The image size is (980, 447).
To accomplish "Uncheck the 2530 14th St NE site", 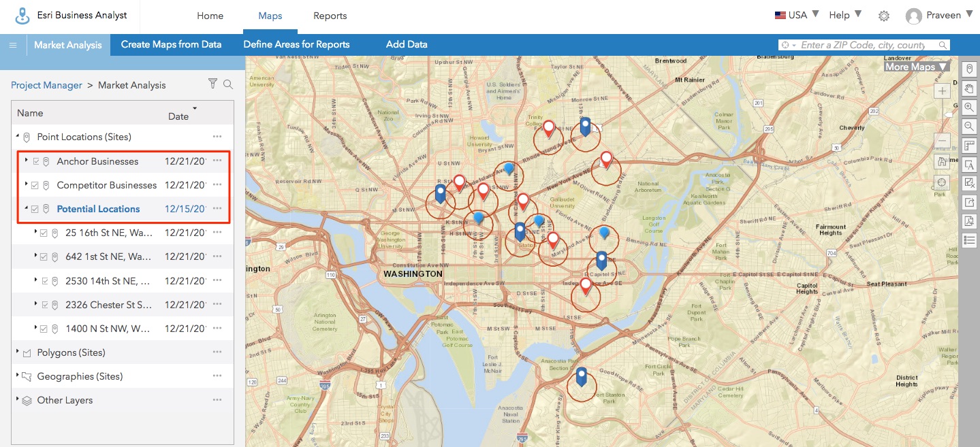I will pyautogui.click(x=45, y=281).
